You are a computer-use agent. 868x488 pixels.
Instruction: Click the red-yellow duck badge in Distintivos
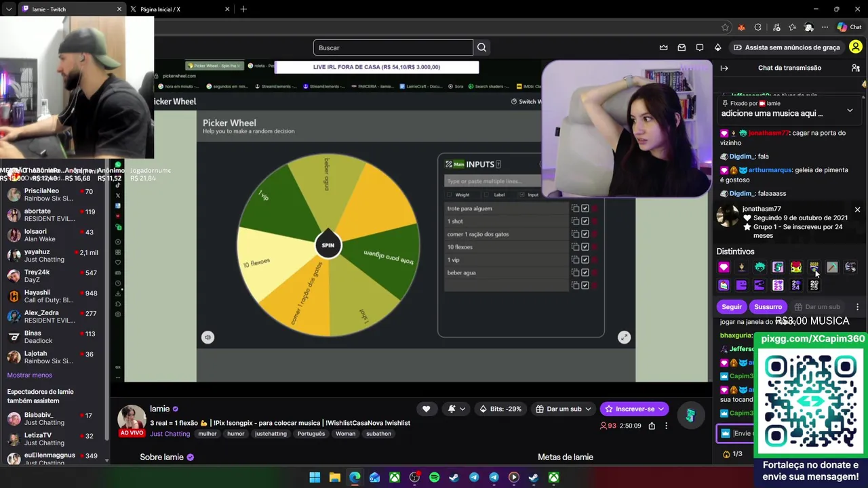tap(796, 267)
